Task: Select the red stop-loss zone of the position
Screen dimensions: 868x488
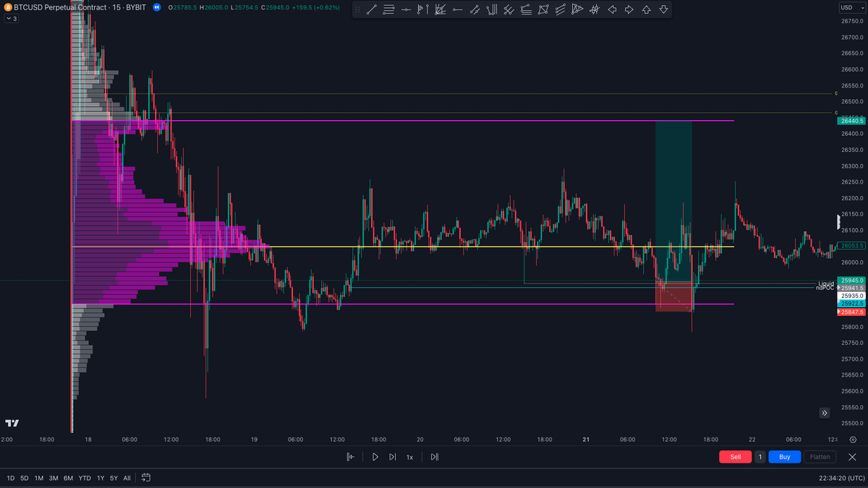Action: (673, 296)
